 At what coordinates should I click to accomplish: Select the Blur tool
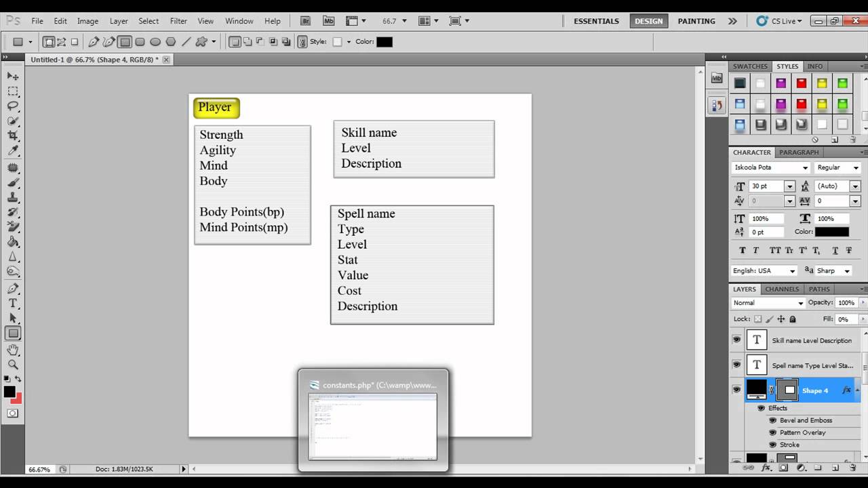click(x=13, y=257)
